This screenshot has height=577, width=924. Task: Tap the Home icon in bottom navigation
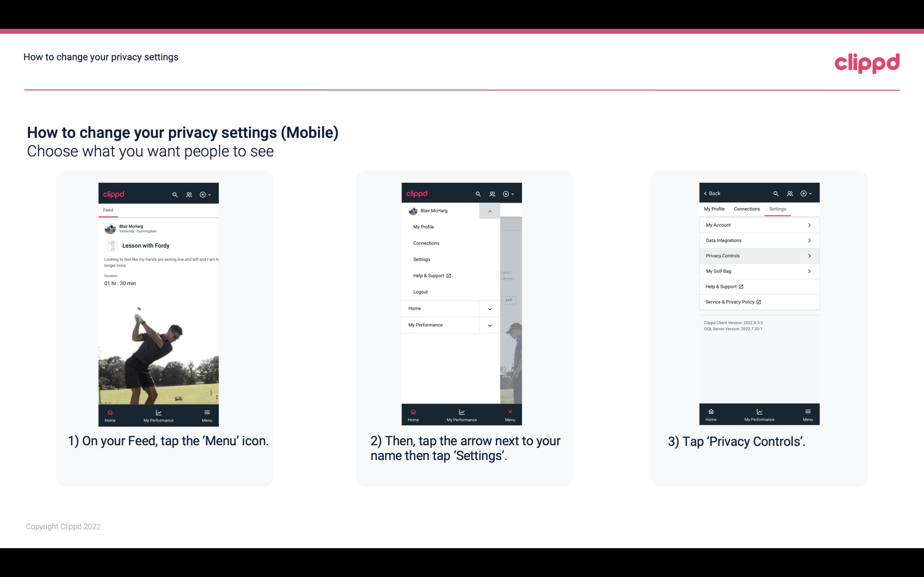110,414
